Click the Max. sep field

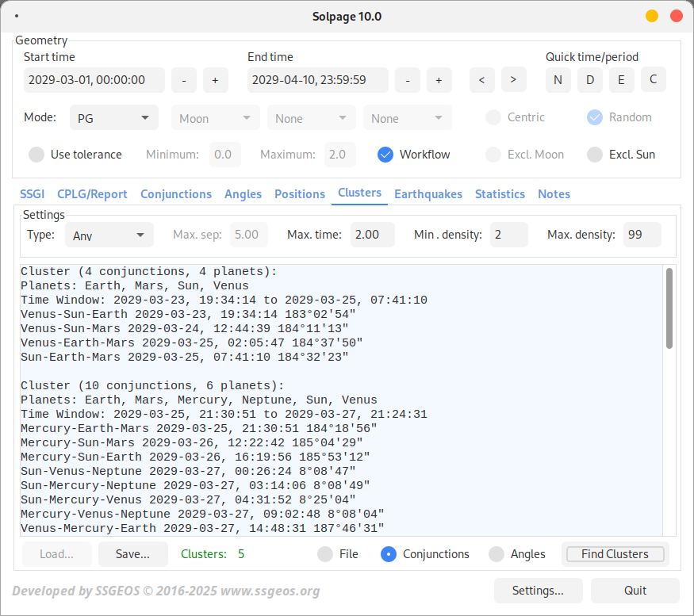point(249,235)
